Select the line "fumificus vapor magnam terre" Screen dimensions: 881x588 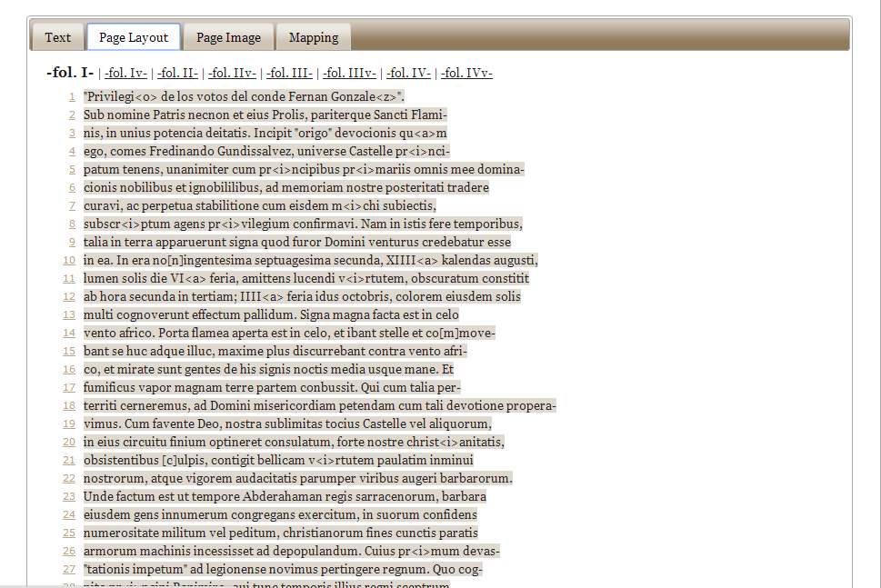click(272, 387)
